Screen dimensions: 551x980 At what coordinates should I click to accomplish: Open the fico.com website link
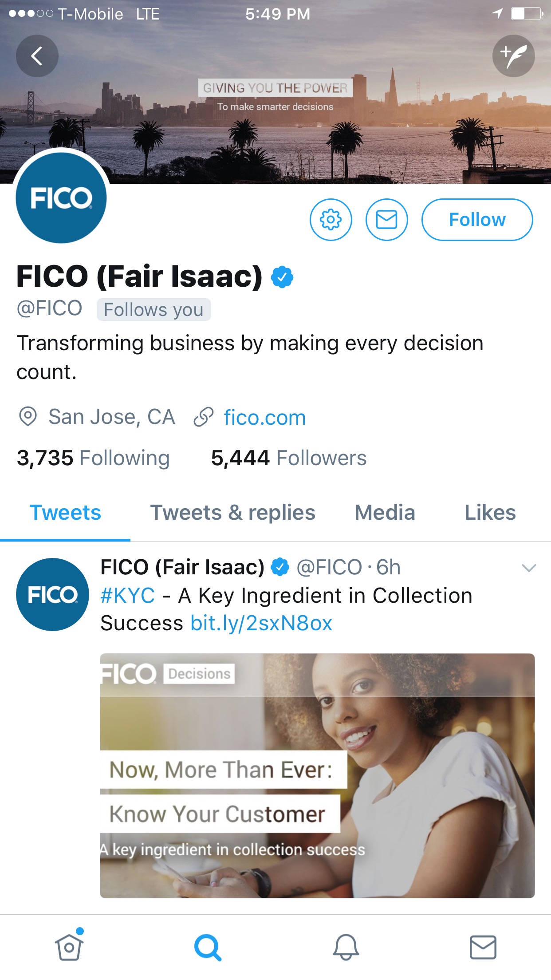pos(264,418)
